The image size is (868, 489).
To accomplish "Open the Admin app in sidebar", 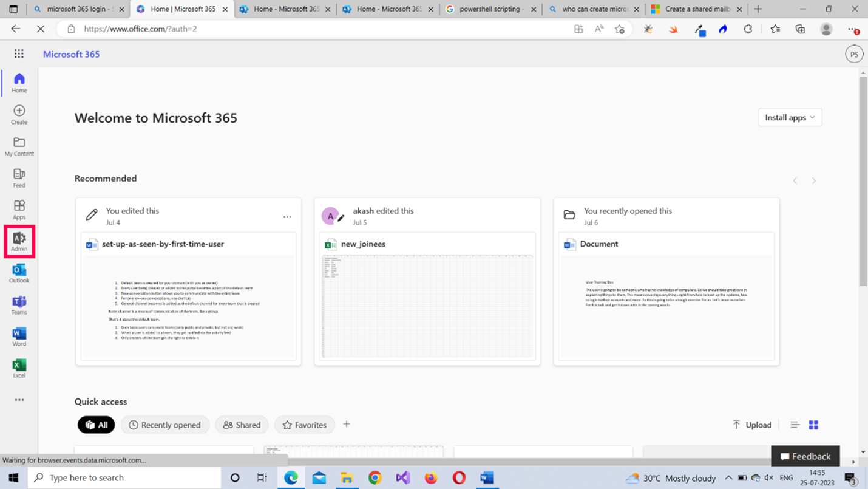I will point(19,241).
